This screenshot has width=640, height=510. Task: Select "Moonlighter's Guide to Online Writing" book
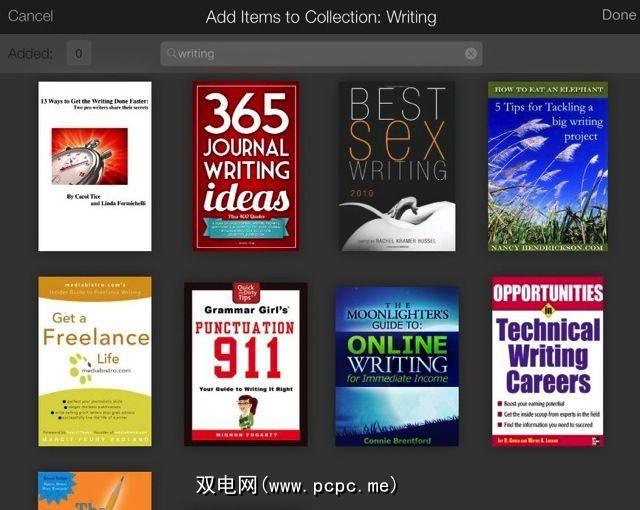[397, 366]
